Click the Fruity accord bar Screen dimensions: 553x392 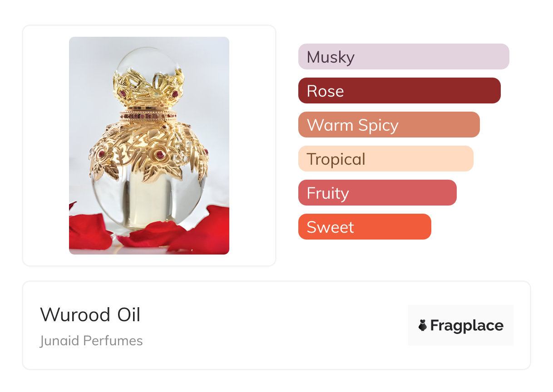pos(377,193)
